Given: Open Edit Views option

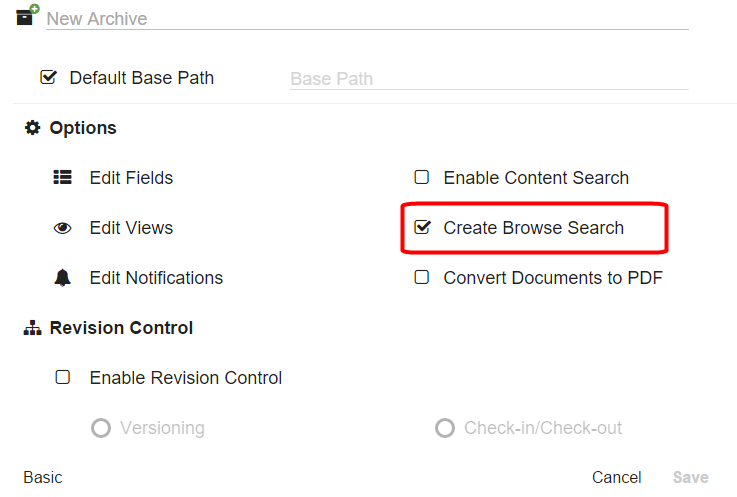Looking at the screenshot, I should [131, 228].
